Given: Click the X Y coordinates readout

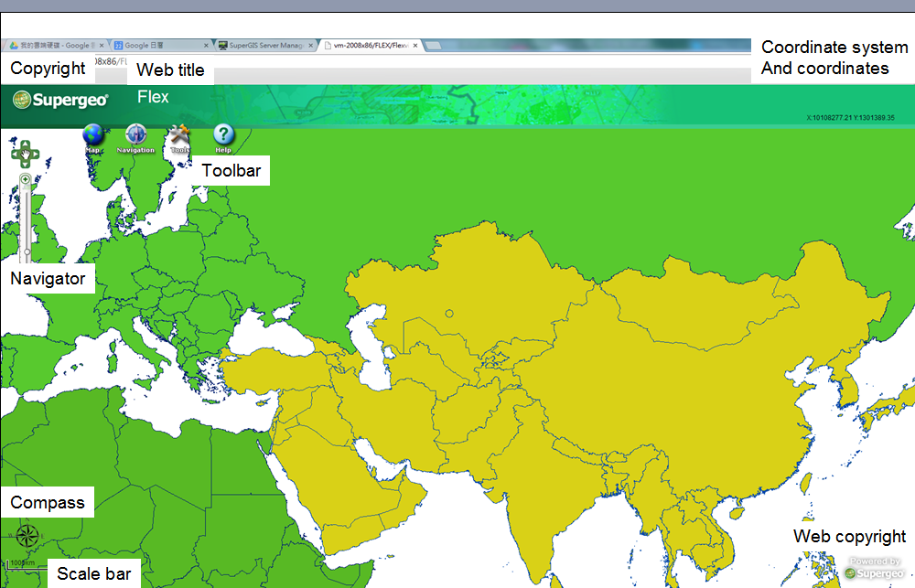Looking at the screenshot, I should [850, 118].
